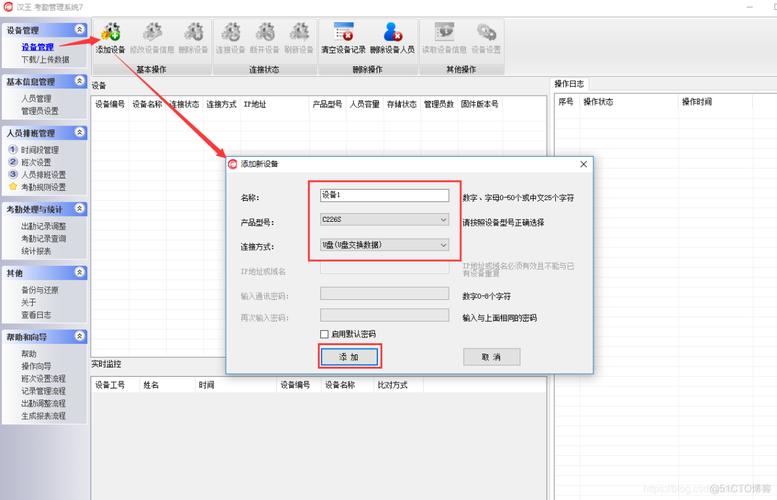Viewport: 777px width, 500px height.
Task: Click 设备编号 column header in device table
Action: point(110,104)
